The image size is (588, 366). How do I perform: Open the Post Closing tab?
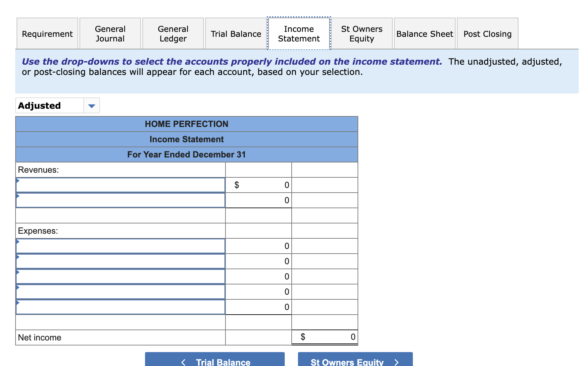(487, 33)
